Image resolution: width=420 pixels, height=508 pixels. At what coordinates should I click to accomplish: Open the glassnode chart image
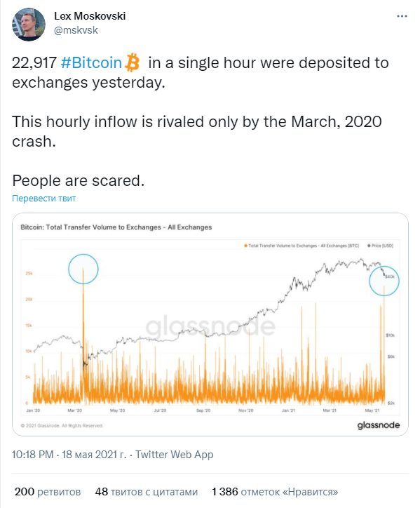point(210,324)
